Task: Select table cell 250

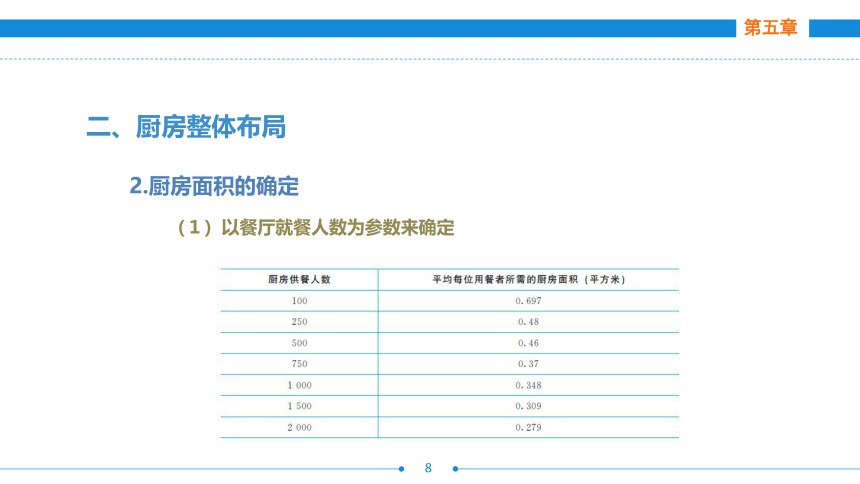Action: click(299, 322)
